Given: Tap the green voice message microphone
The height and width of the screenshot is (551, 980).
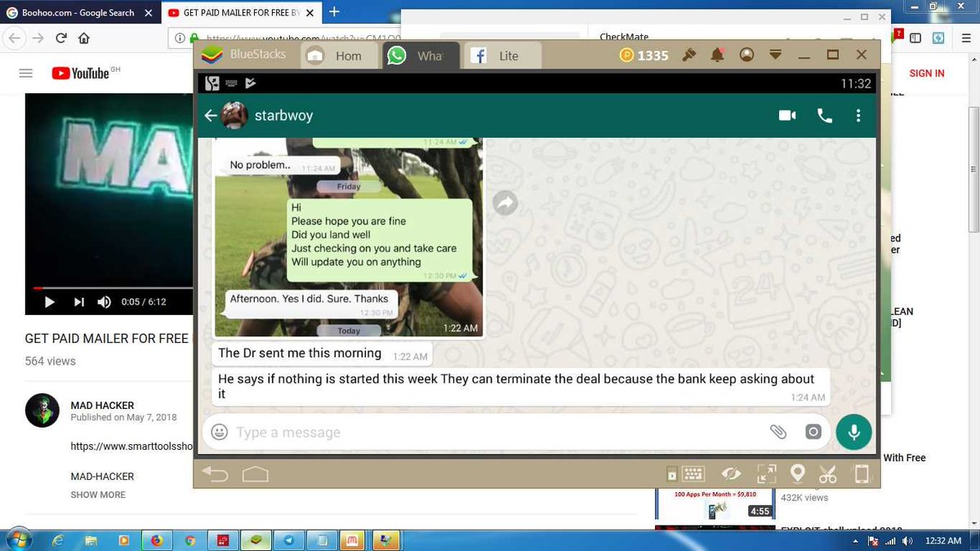Looking at the screenshot, I should (x=853, y=433).
